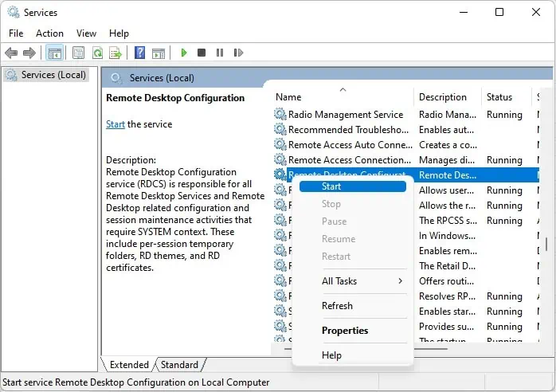Click gear icon beside Remote Access Auto Connection
Screen dimensions: 556x392
click(x=280, y=145)
